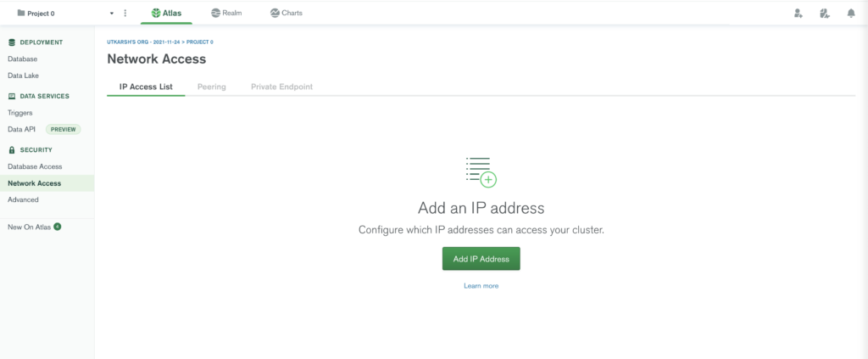Click the Realm product icon
This screenshot has height=359, width=868.
215,13
